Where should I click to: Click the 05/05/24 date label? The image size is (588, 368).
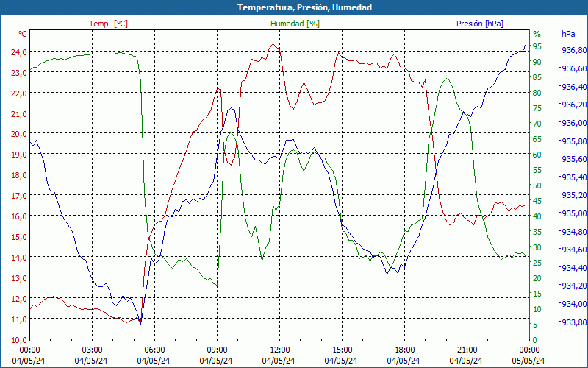click(528, 361)
